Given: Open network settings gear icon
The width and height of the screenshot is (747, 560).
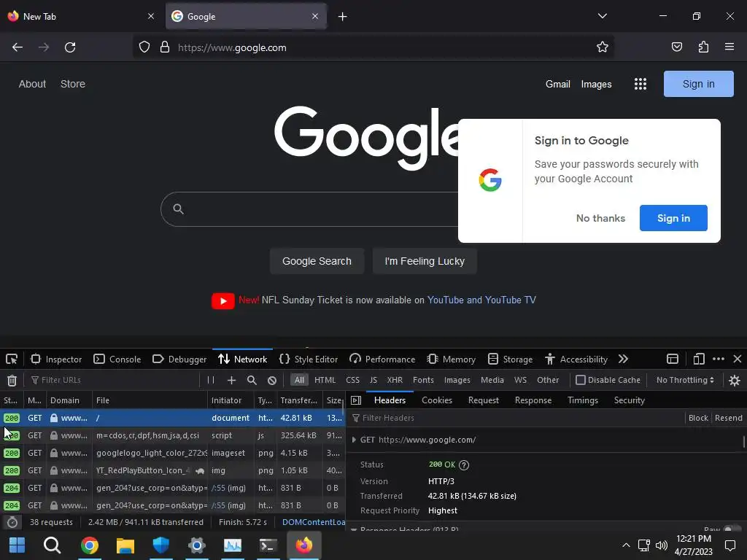Looking at the screenshot, I should [x=735, y=380].
